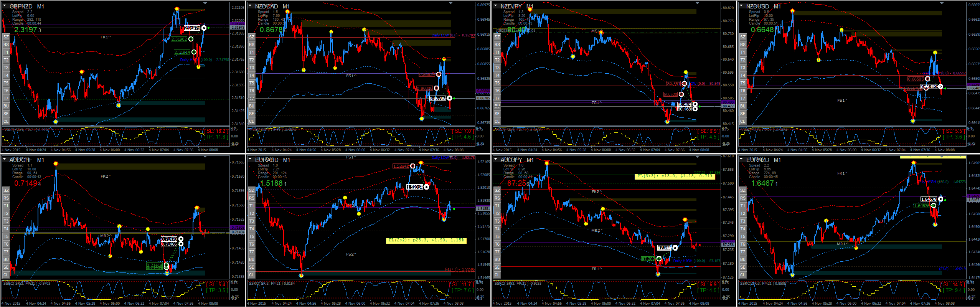
Task: Click the SZ button on NZDJPY chart
Action: point(497,37)
